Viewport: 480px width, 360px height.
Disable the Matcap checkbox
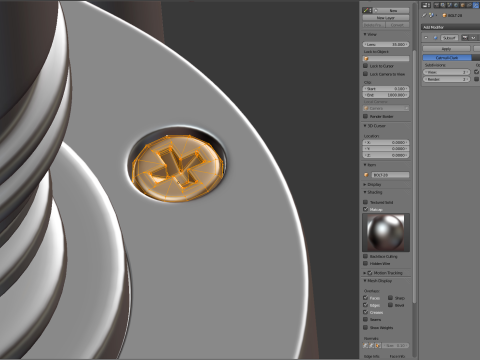365,209
